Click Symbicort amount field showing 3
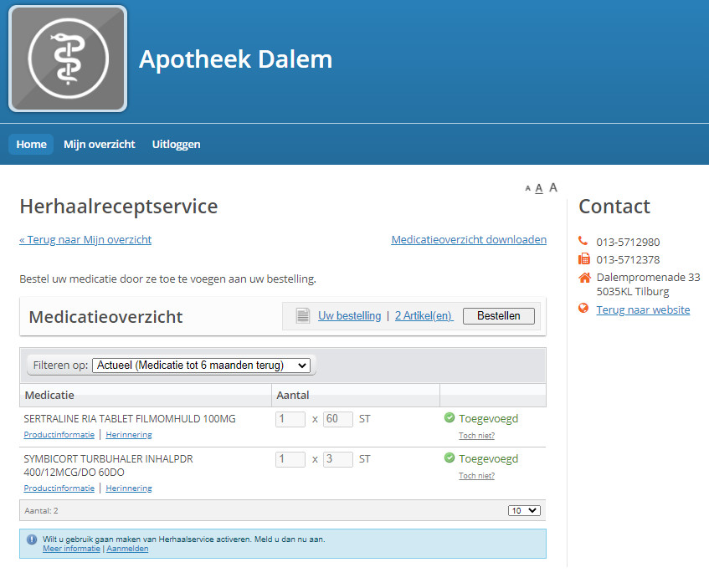 tap(338, 459)
